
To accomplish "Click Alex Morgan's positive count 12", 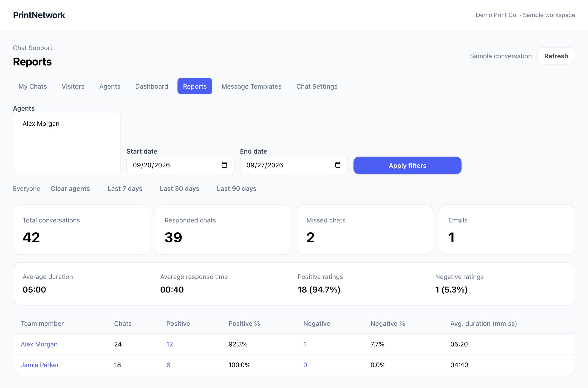I will (170, 344).
